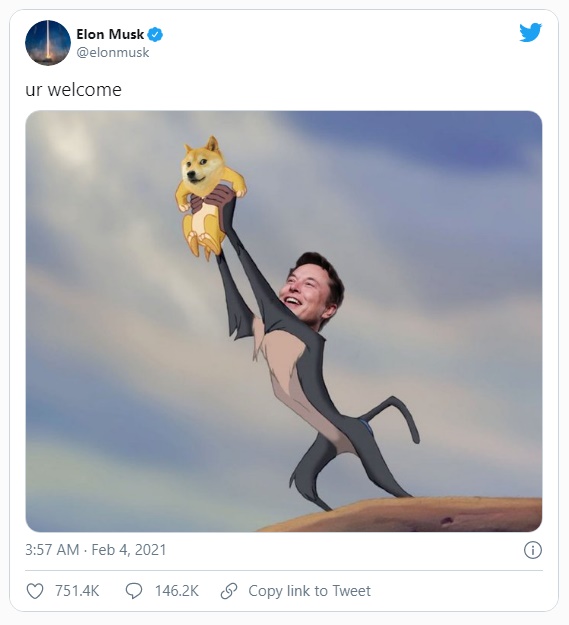Click the chain link icon
Screen dimensions: 569x625
click(x=229, y=591)
